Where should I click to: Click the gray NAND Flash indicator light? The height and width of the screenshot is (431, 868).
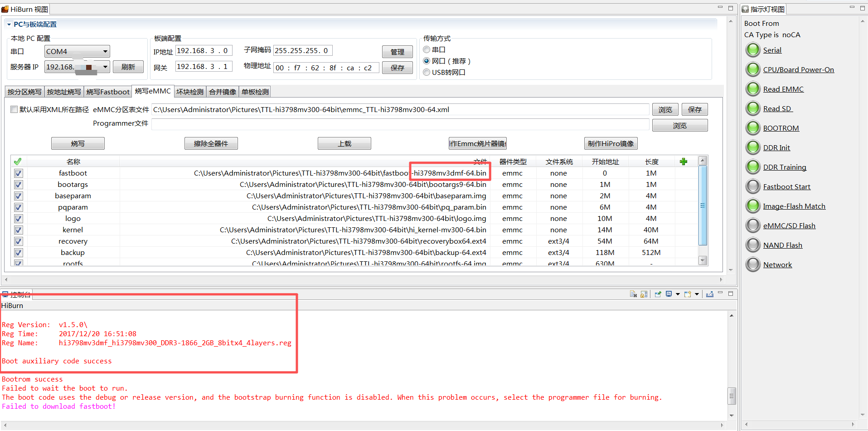click(x=753, y=245)
